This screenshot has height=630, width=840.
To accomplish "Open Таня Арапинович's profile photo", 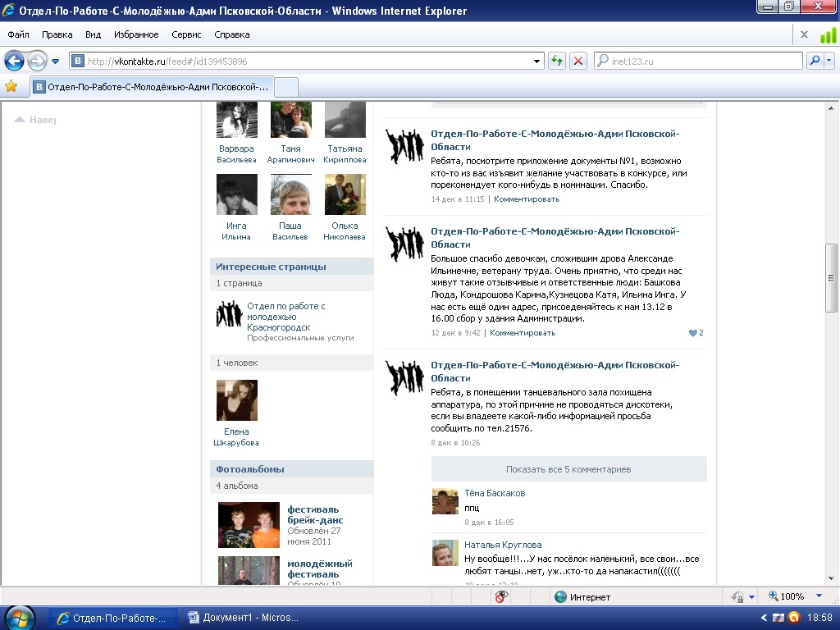I will tap(291, 120).
